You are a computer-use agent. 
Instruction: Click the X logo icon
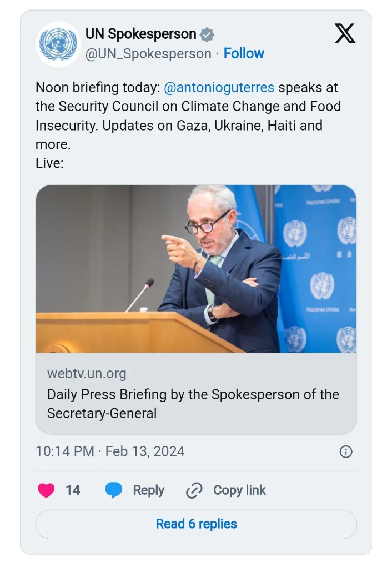pyautogui.click(x=345, y=34)
